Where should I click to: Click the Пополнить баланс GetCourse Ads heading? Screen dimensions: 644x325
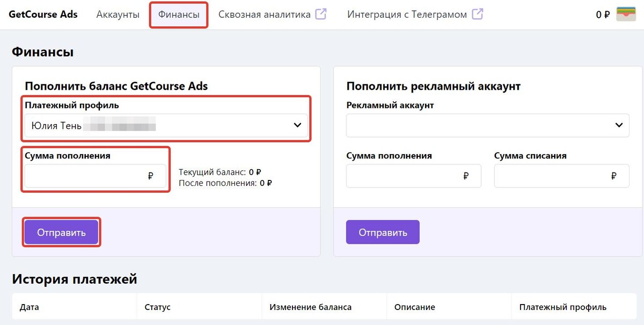pos(116,86)
